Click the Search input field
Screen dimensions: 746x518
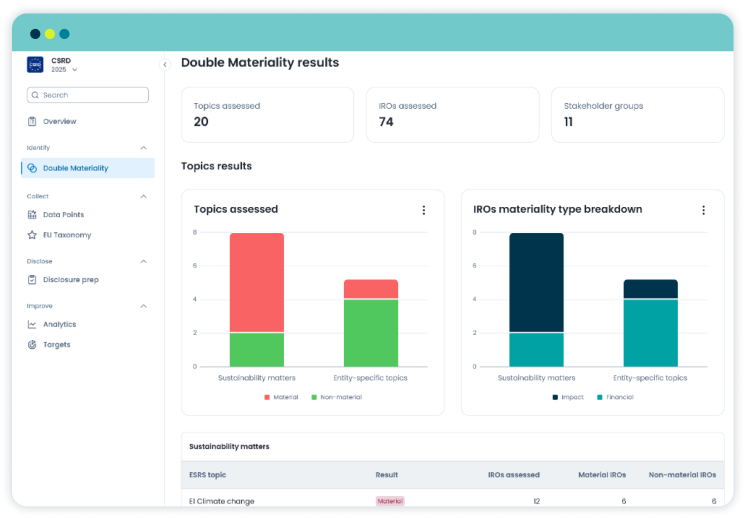click(x=88, y=95)
